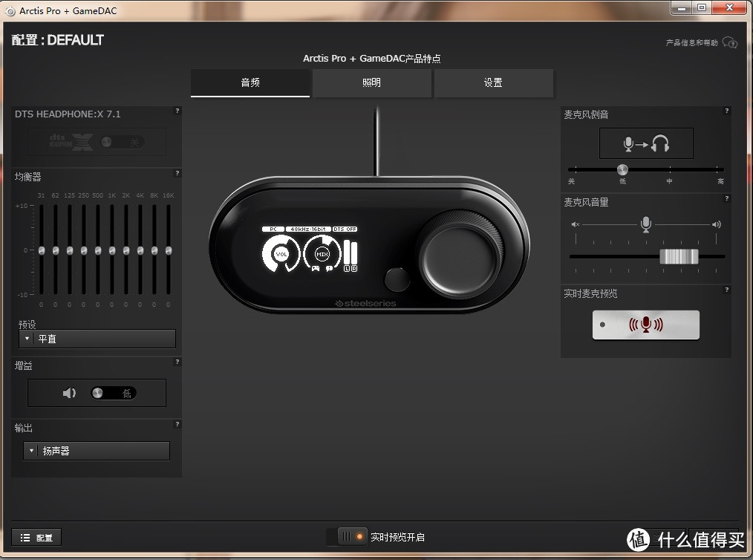Click the microphone icon in 麦克风音量

click(646, 224)
